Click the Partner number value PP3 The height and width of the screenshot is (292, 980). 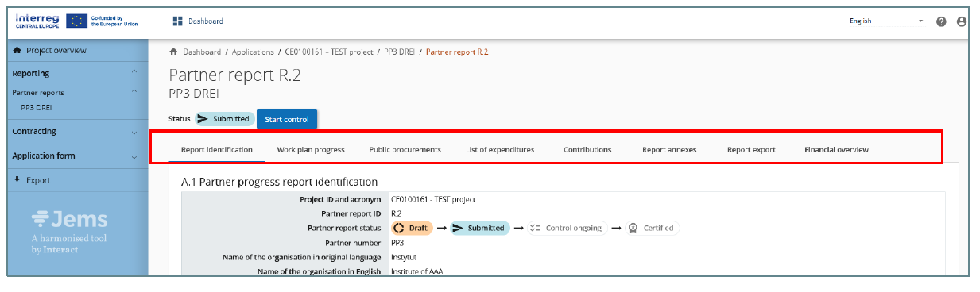click(397, 243)
